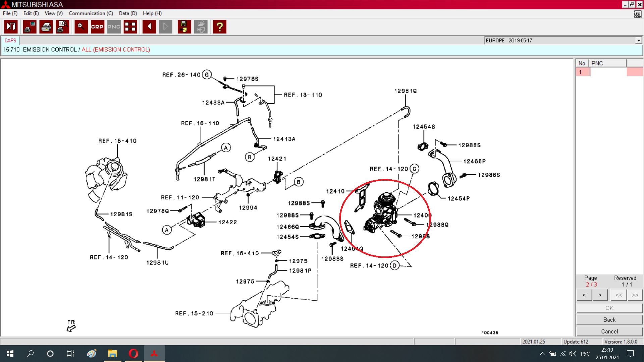Click the zoom magnifier toolbar icon
This screenshot has height=362, width=644.
81,27
